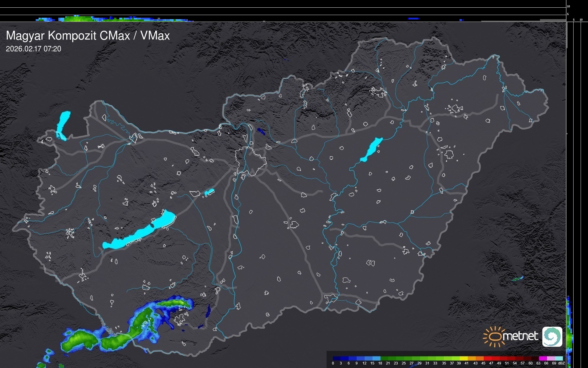588x368 pixels.
Task: Click small Lake Velence on the map
Action: 209,192
